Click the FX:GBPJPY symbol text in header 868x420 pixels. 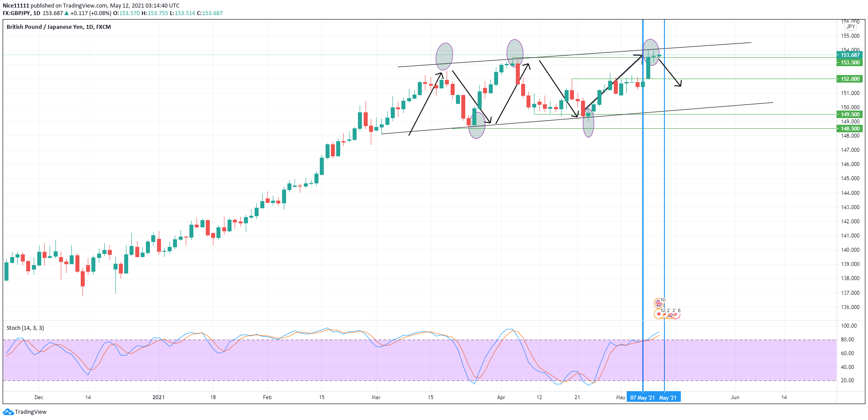(16, 13)
